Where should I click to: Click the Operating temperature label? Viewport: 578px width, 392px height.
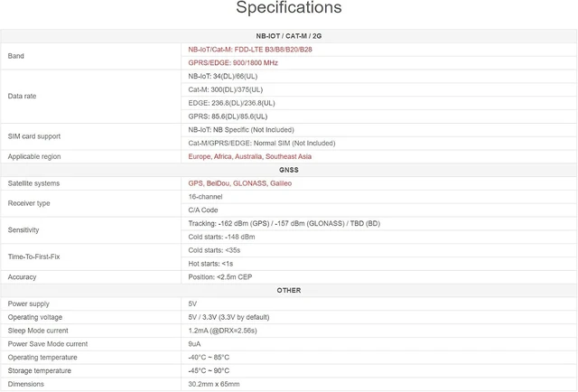(42, 358)
